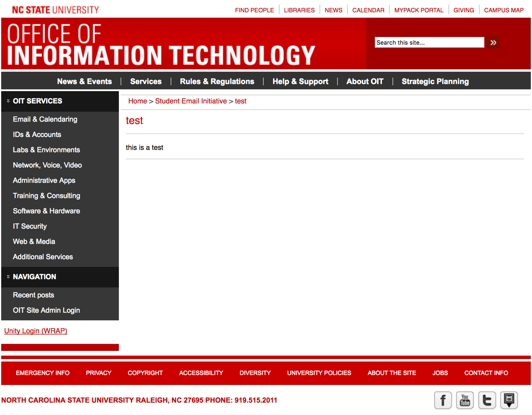The width and height of the screenshot is (532, 415).
Task: Select Email & Calendaring in sidebar
Action: 45,119
